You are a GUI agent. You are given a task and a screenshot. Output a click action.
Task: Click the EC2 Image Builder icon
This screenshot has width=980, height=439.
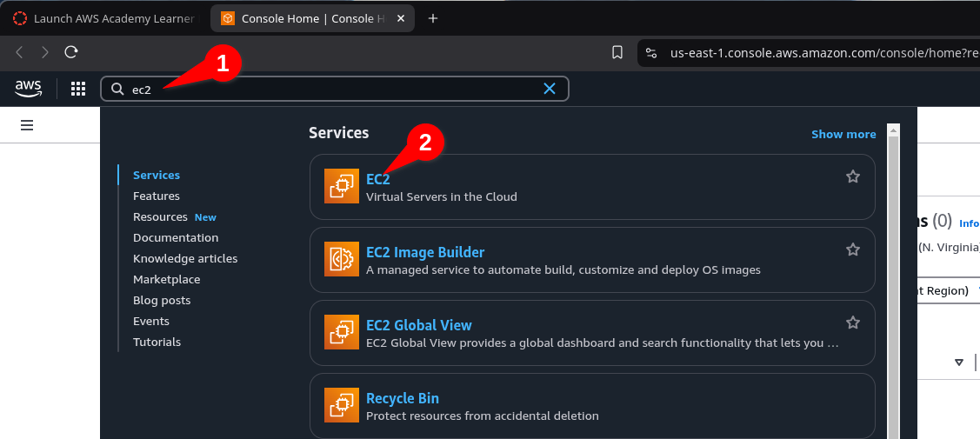coord(341,259)
